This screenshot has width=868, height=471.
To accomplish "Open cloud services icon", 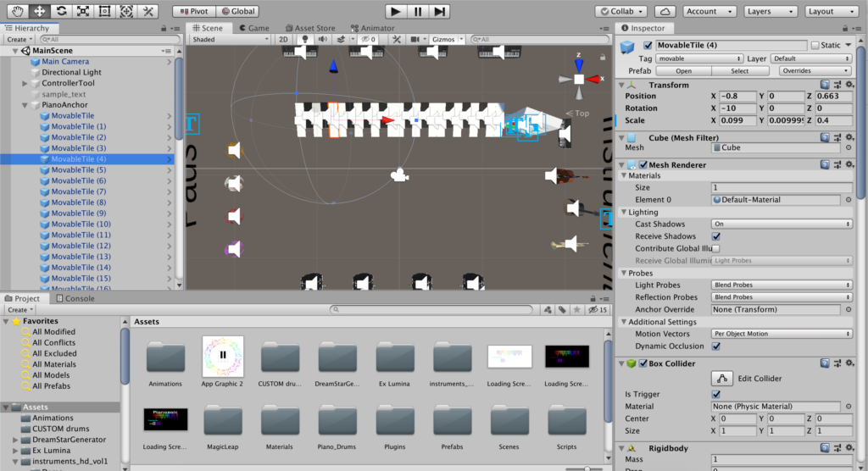I will click(665, 11).
